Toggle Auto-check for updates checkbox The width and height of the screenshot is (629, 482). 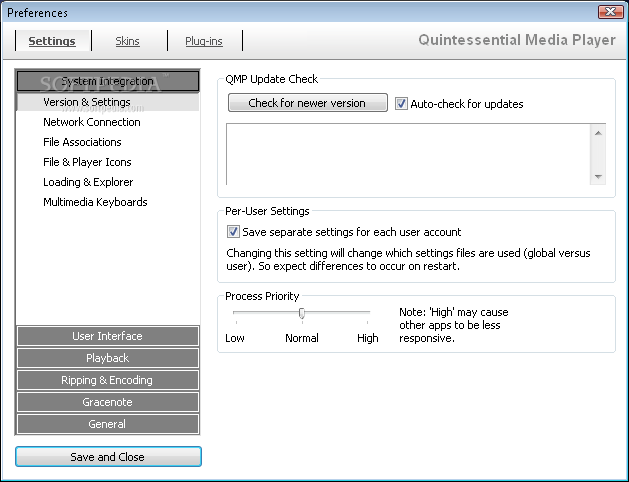tap(401, 103)
